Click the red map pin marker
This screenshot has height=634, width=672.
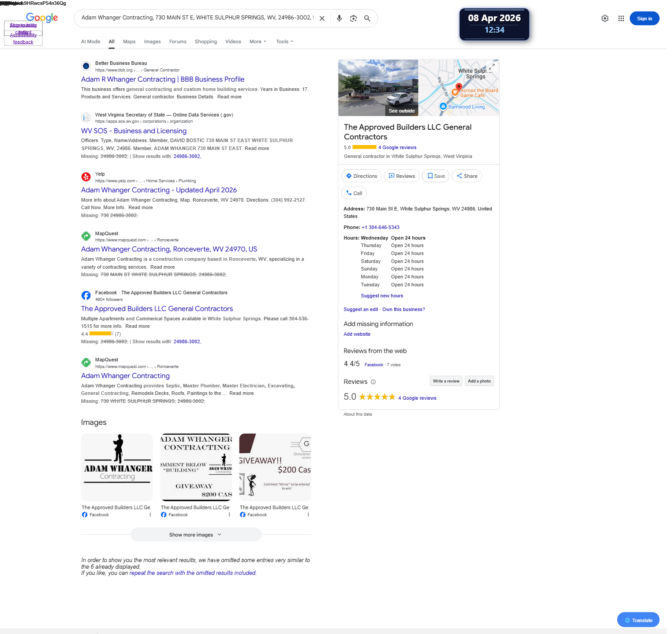pos(459,87)
